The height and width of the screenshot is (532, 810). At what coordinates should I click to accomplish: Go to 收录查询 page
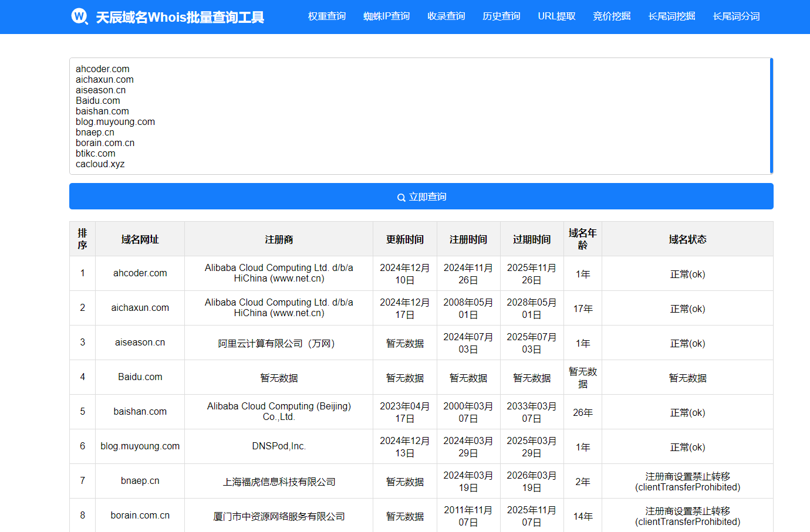446,16
